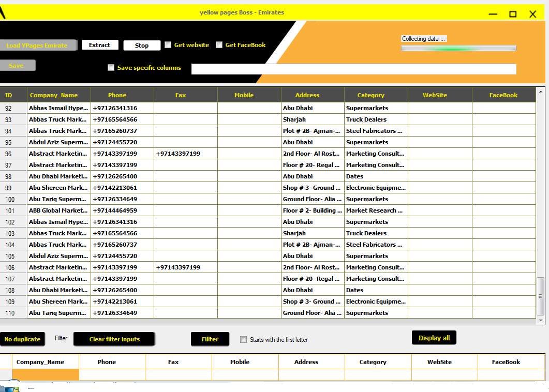Select the FaceBook header in results grid
The image size is (549, 392).
click(504, 95)
